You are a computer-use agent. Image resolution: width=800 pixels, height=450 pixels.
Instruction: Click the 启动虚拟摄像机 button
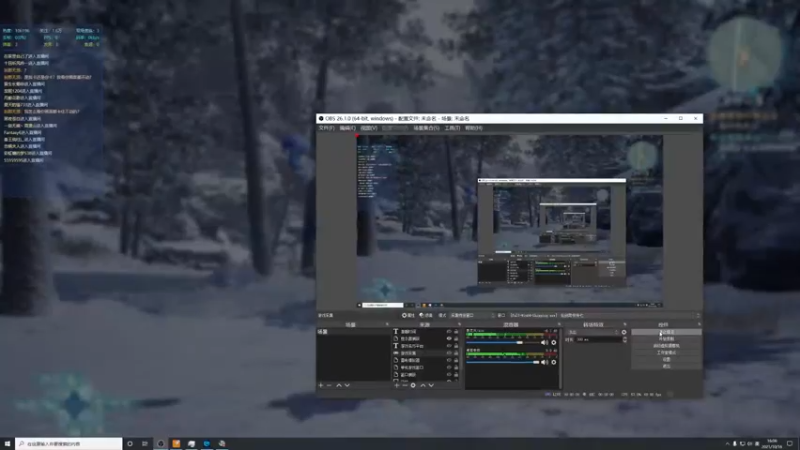[666, 345]
